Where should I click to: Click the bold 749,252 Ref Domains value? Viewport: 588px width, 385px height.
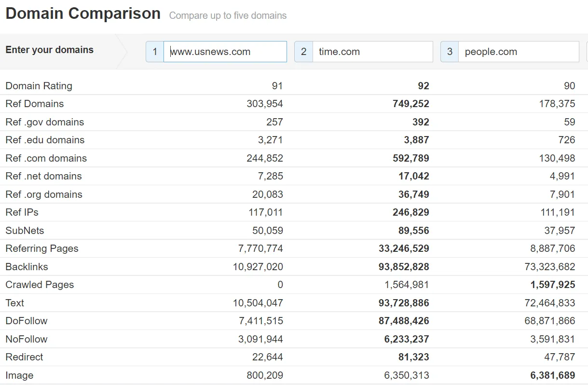[x=410, y=104]
